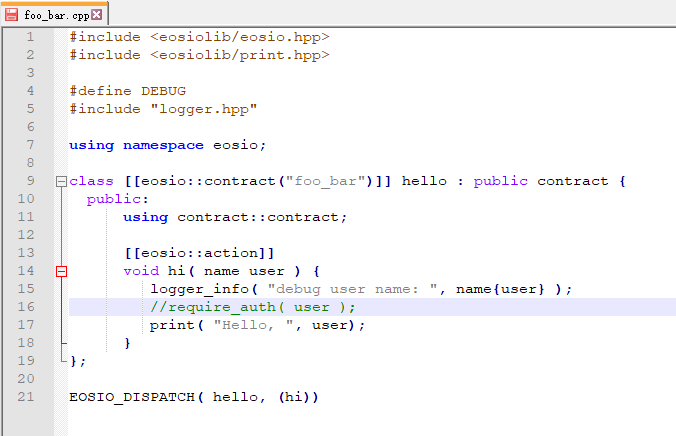Click the 'class' keyword on line 9
Screen dimensions: 676x436
click(x=91, y=181)
